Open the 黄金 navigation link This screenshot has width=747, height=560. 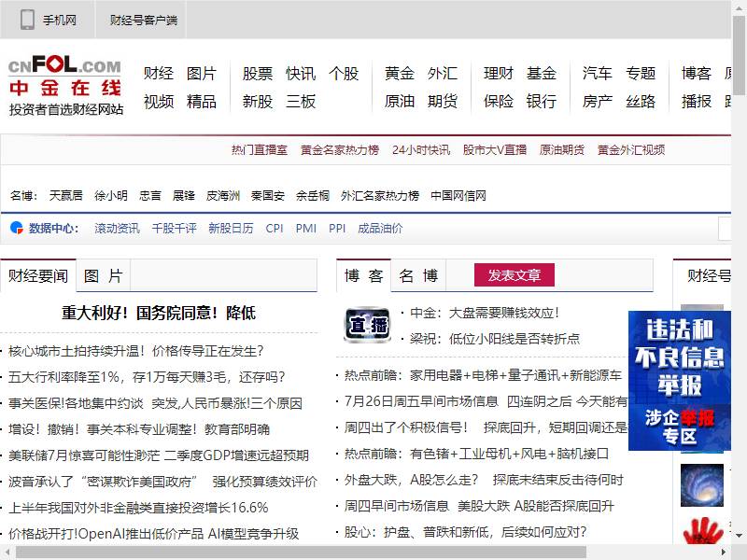[x=400, y=74]
